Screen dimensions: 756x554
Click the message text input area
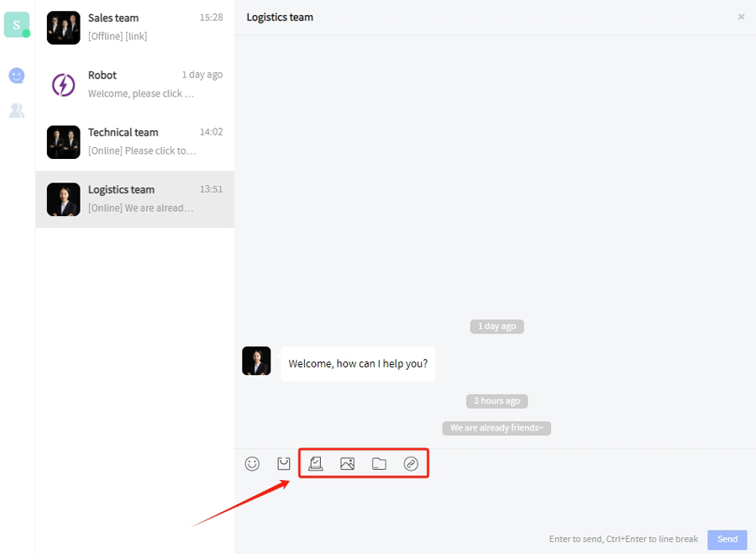[494, 500]
